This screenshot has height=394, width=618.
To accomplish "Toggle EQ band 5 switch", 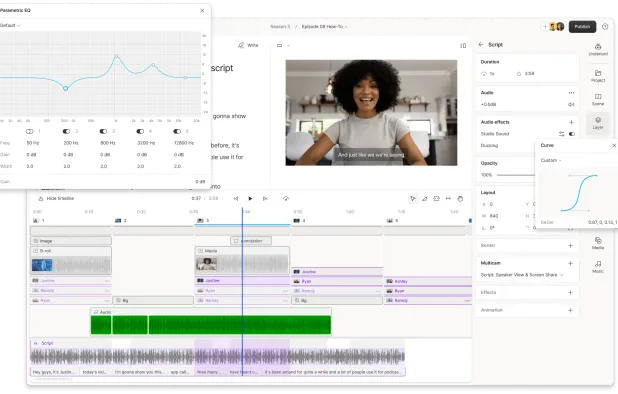I will tap(177, 131).
